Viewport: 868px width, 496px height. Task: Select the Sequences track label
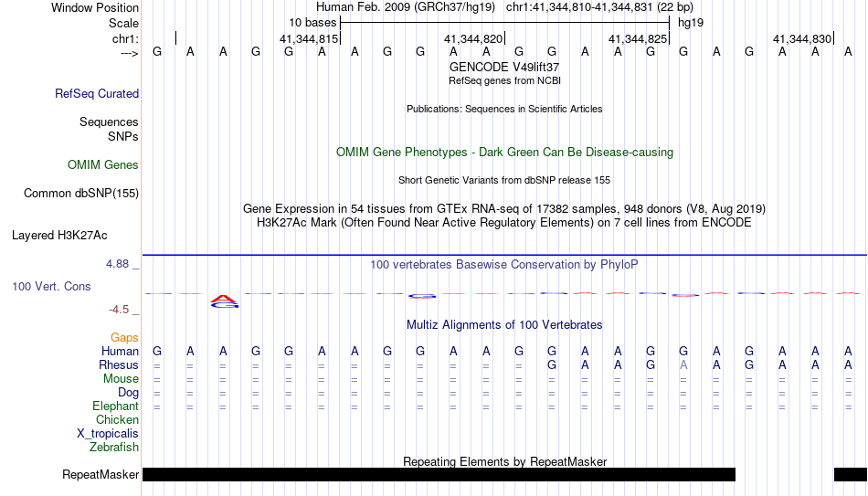pos(109,121)
